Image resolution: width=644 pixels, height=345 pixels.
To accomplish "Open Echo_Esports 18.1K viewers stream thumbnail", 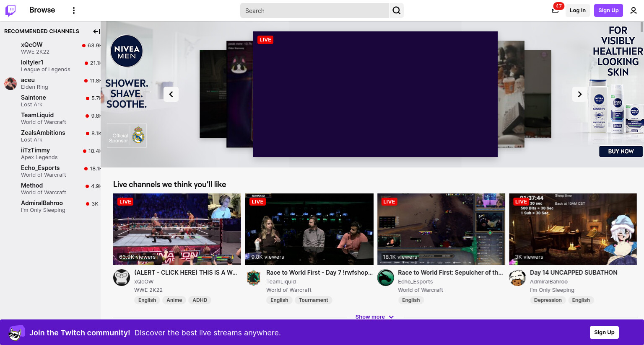I will [441, 229].
